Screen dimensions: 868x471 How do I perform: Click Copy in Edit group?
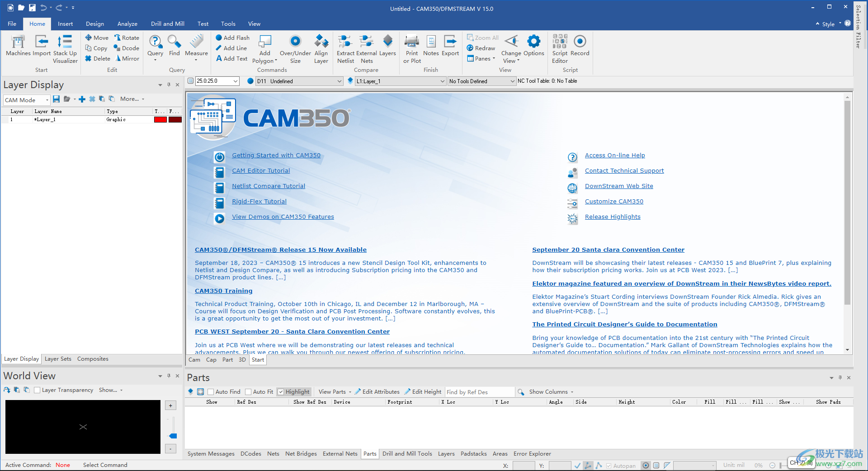[x=96, y=48]
